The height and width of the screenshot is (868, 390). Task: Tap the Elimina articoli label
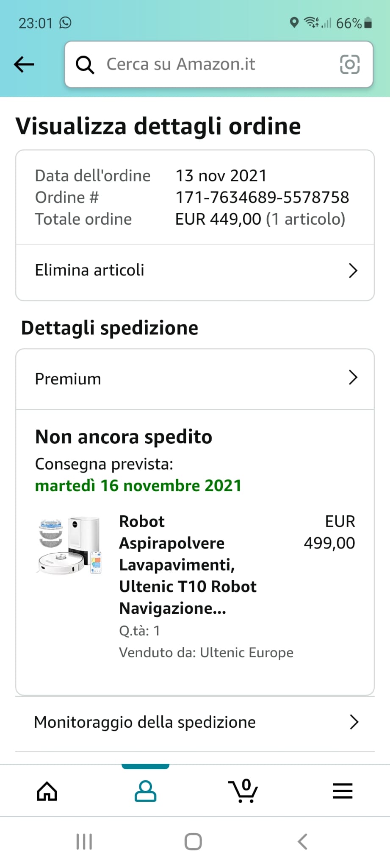pyautogui.click(x=89, y=270)
